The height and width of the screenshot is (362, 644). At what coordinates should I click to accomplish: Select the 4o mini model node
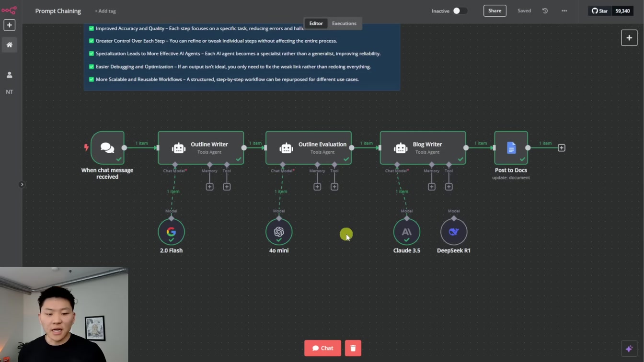[279, 232]
